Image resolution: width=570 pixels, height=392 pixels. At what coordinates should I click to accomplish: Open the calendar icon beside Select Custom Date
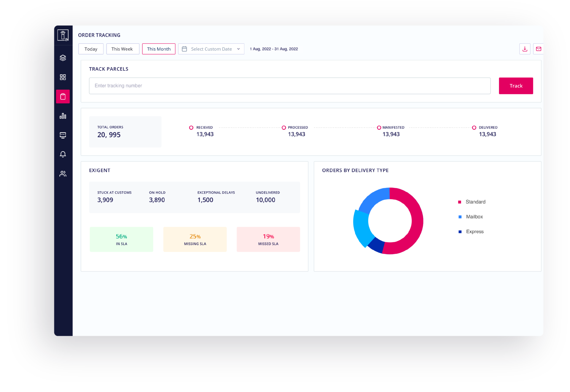[x=185, y=49]
